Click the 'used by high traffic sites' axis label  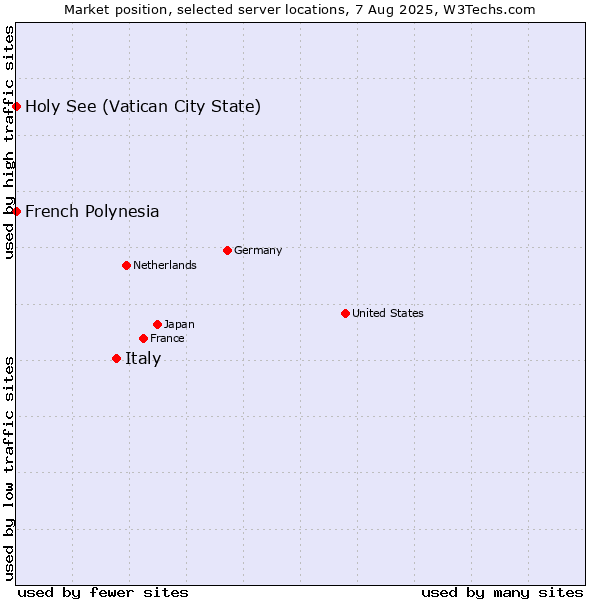pos(9,142)
